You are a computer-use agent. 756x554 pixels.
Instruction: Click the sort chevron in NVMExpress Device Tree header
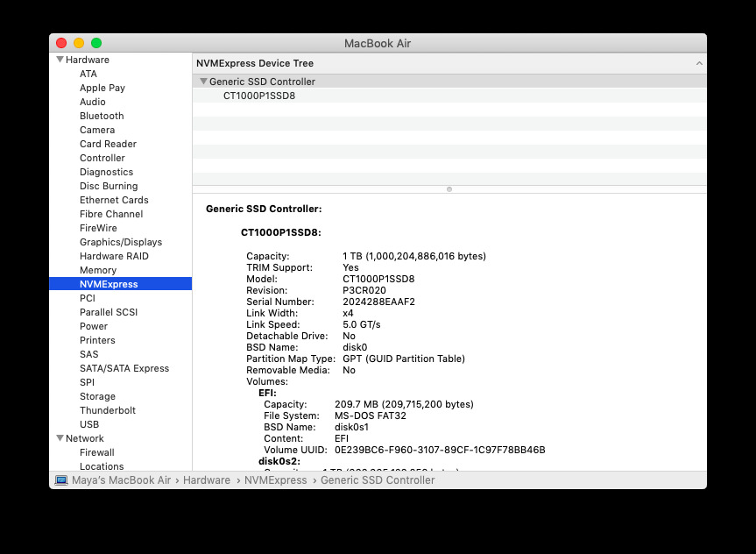698,64
